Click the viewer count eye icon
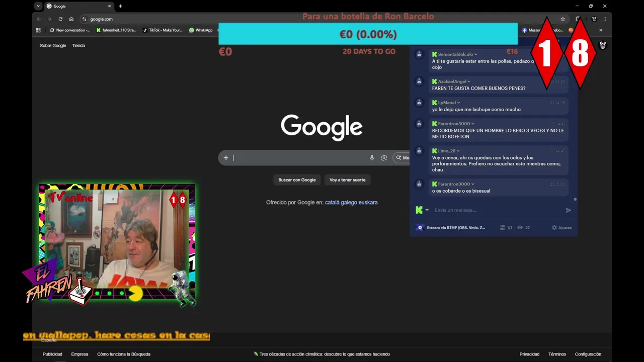 520,228
